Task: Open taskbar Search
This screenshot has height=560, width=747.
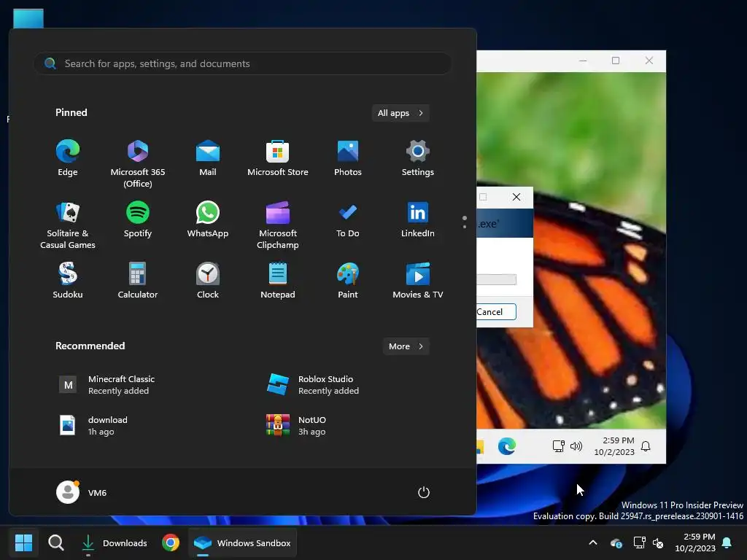Action: click(x=55, y=542)
